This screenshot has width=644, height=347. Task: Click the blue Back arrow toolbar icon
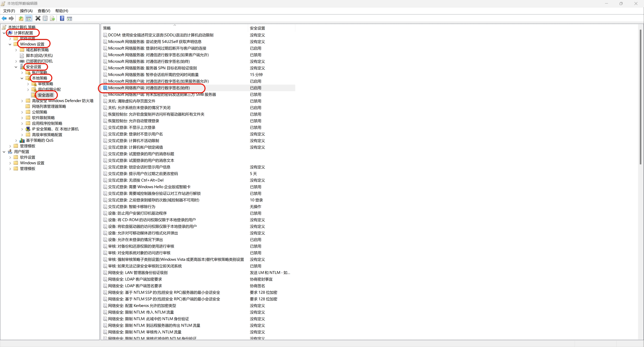4,18
